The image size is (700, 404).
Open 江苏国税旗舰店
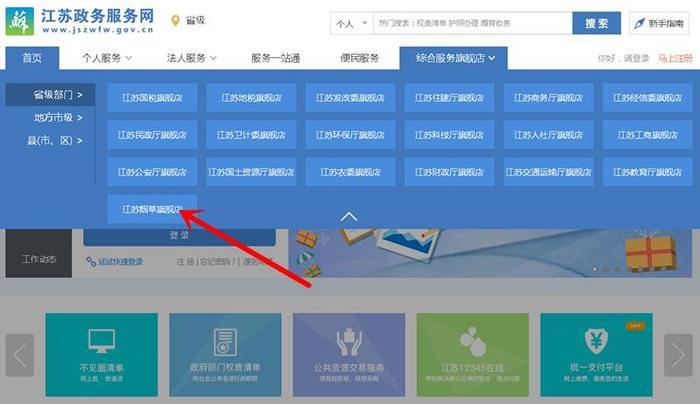click(152, 97)
